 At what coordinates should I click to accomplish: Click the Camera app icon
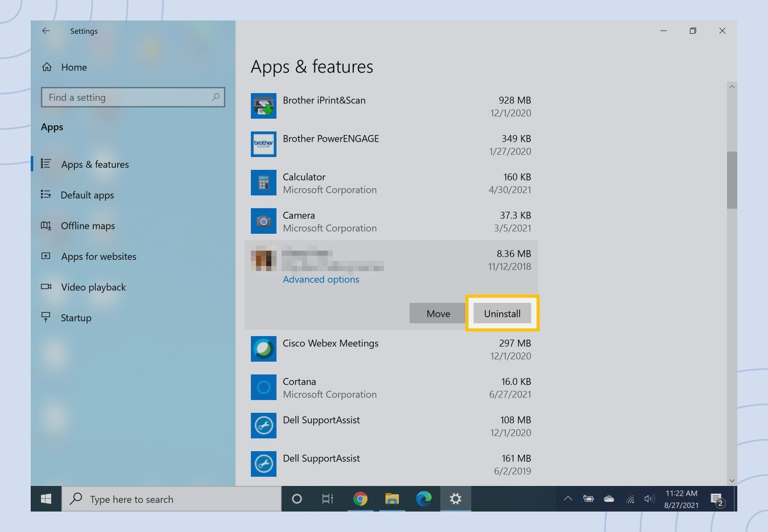tap(264, 221)
